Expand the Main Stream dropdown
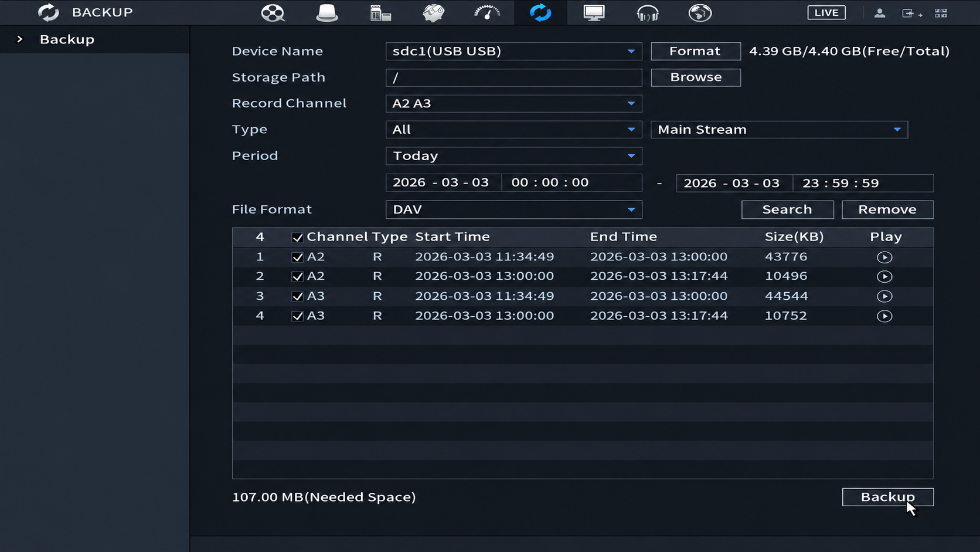 (779, 130)
